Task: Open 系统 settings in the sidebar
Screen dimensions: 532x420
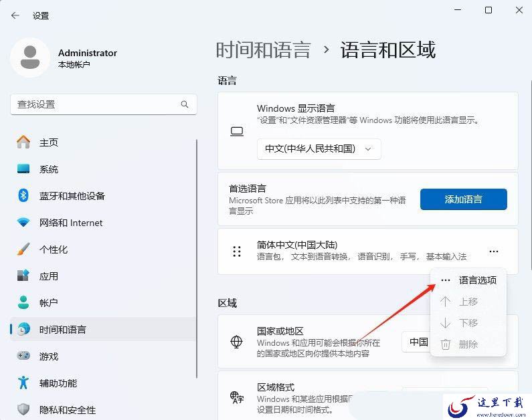Action: pyautogui.click(x=103, y=169)
